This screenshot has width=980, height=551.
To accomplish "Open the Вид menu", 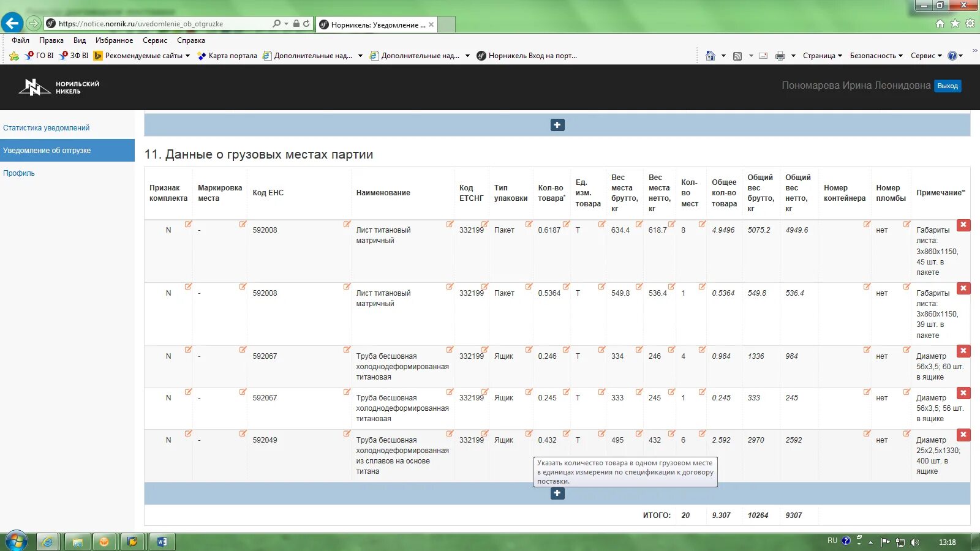I will point(80,40).
